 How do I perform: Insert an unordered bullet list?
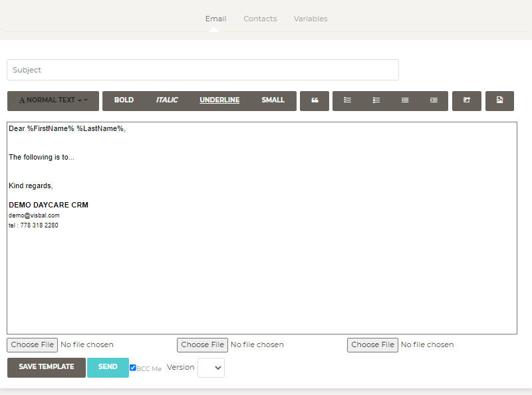coord(347,101)
